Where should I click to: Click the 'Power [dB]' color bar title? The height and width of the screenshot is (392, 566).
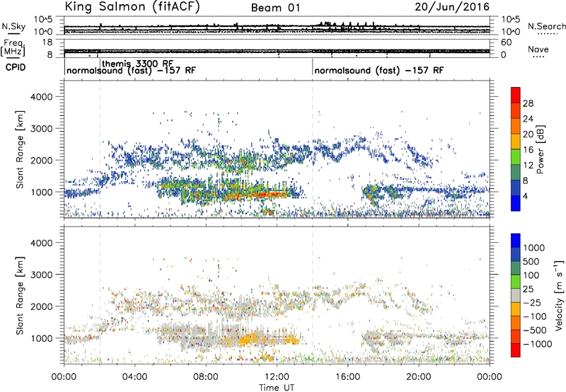(x=540, y=149)
